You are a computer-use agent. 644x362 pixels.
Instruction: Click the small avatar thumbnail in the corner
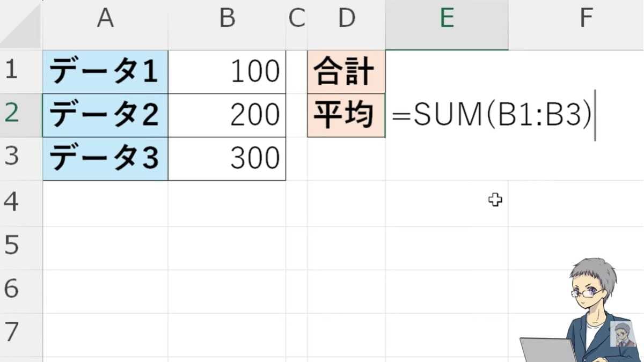623,334
